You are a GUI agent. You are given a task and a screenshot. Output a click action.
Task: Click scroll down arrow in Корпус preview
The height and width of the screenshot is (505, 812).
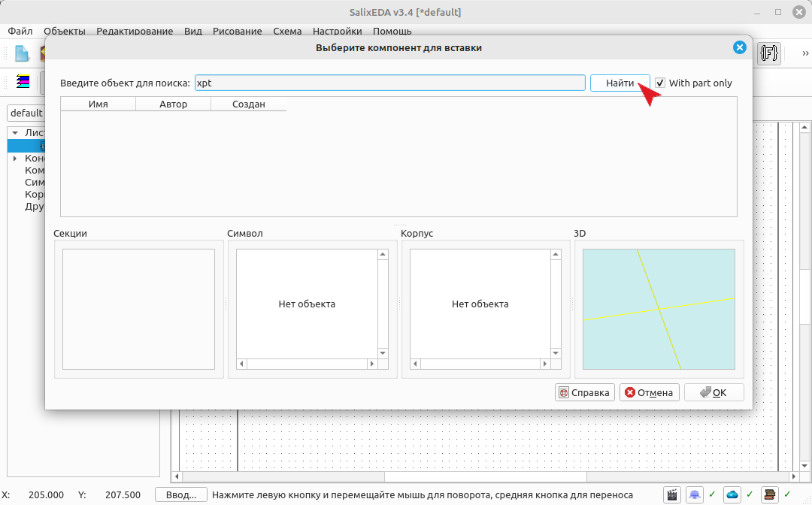(556, 353)
